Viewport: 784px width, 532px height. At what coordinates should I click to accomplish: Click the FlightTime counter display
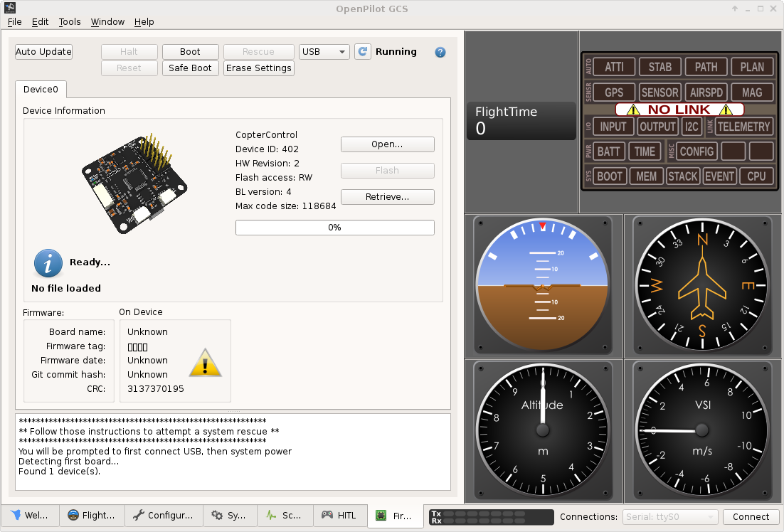521,120
